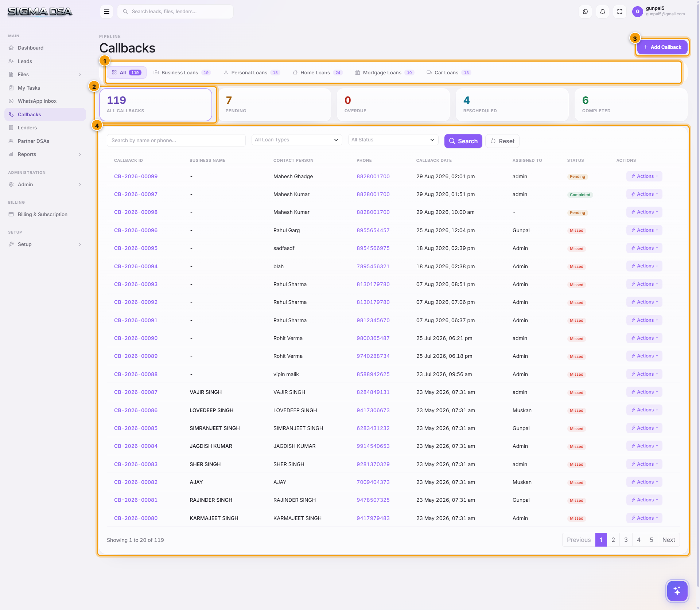This screenshot has width=700, height=610.
Task: Click contact name Mahesh Ghadge
Action: pyautogui.click(x=293, y=176)
